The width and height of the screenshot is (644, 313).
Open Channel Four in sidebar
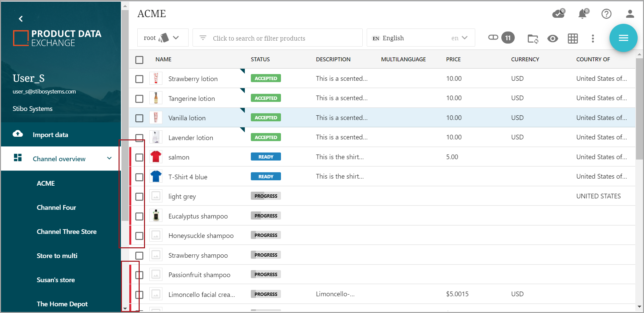(56, 207)
